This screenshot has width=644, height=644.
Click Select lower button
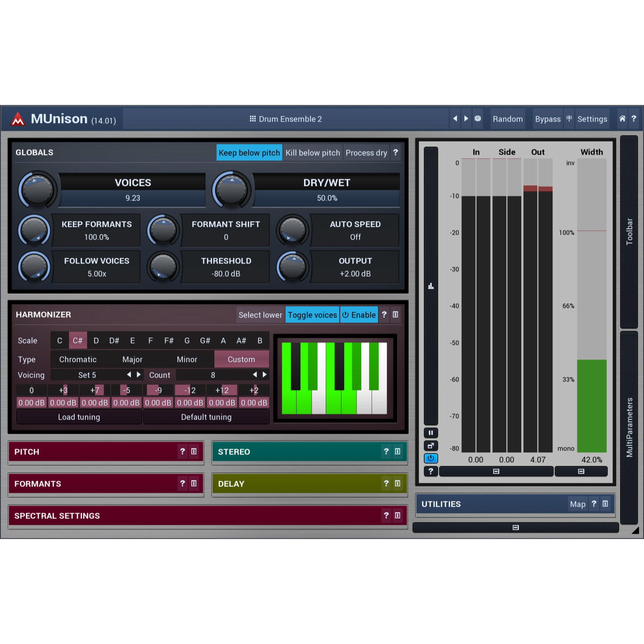click(x=260, y=315)
